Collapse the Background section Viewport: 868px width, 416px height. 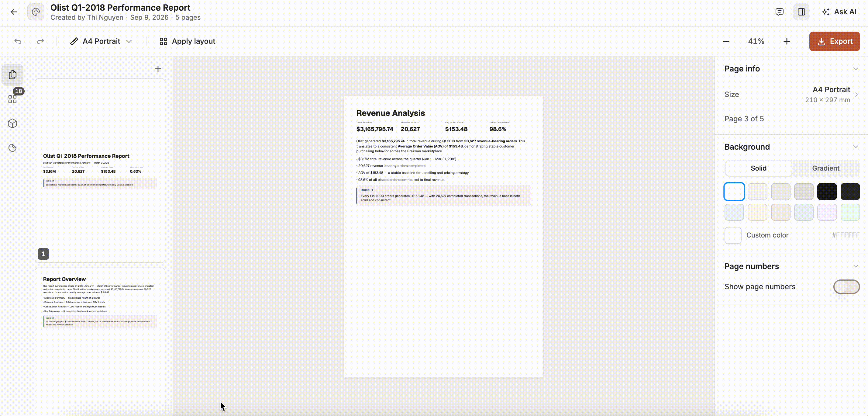click(855, 147)
